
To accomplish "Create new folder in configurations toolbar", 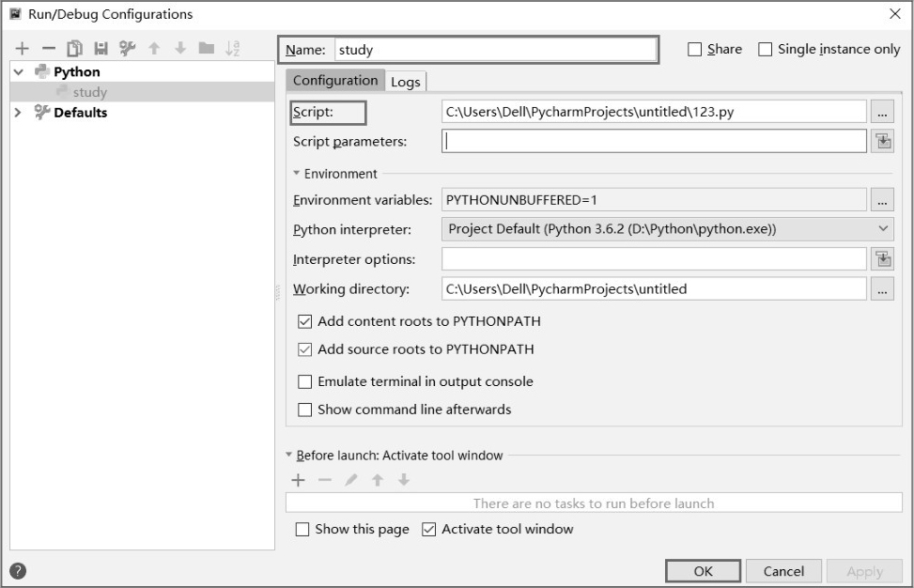I will pyautogui.click(x=207, y=48).
